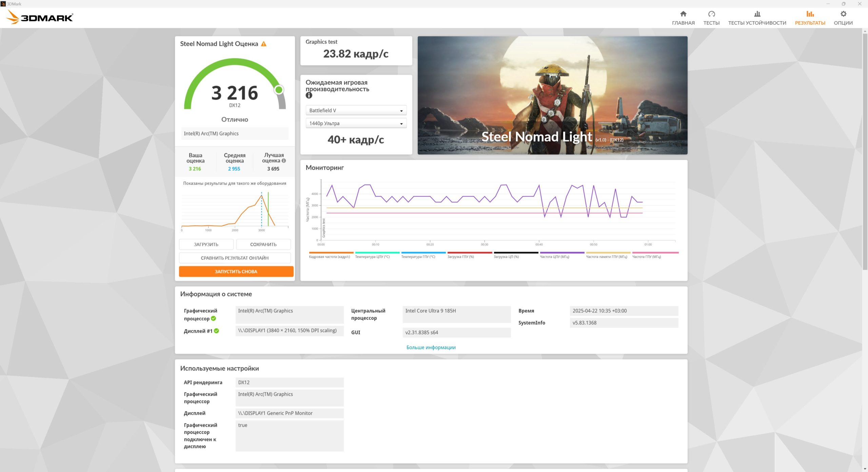Click the green checkmark beside Дисплей #1
The height and width of the screenshot is (472, 868).
tap(216, 331)
